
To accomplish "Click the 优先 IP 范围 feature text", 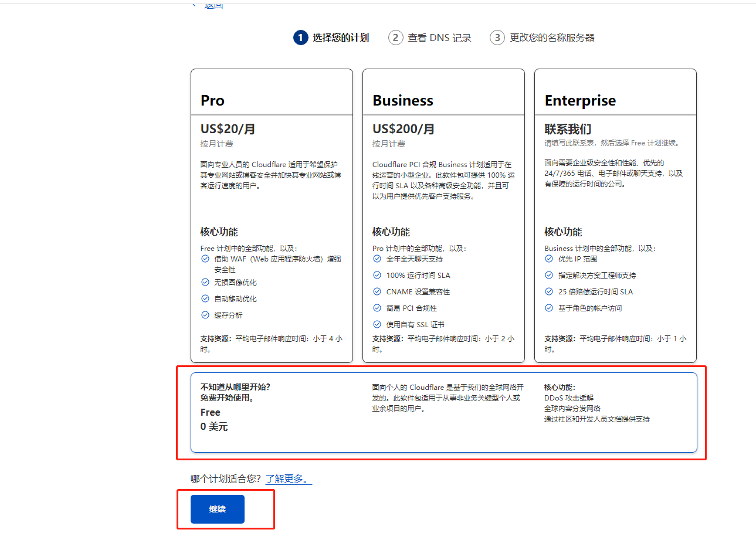I will pos(578,259).
